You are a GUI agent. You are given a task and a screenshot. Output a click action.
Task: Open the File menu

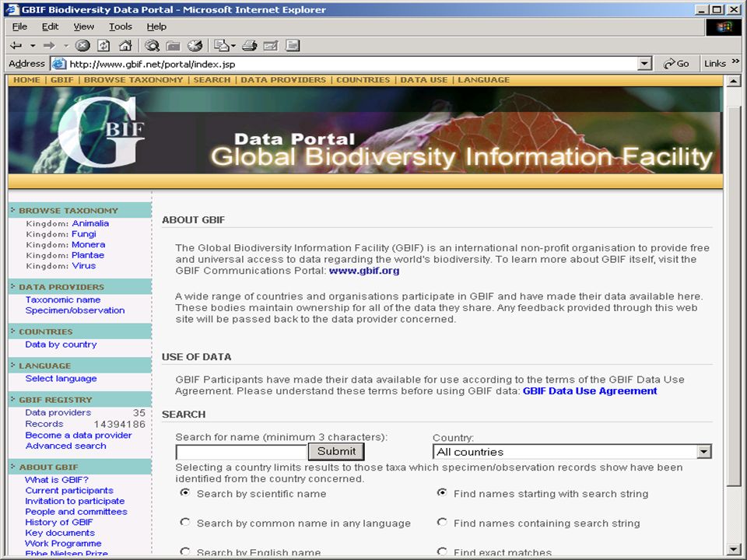tap(19, 26)
